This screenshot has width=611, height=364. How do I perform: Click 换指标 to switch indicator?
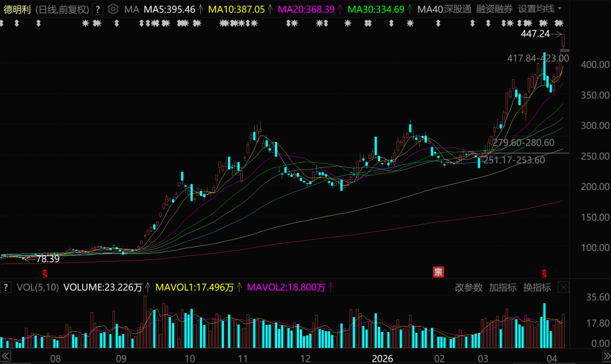point(537,288)
